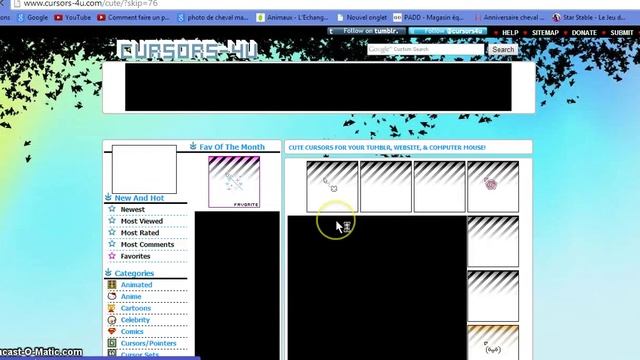
Task: Click the Comics category icon
Action: click(112, 331)
